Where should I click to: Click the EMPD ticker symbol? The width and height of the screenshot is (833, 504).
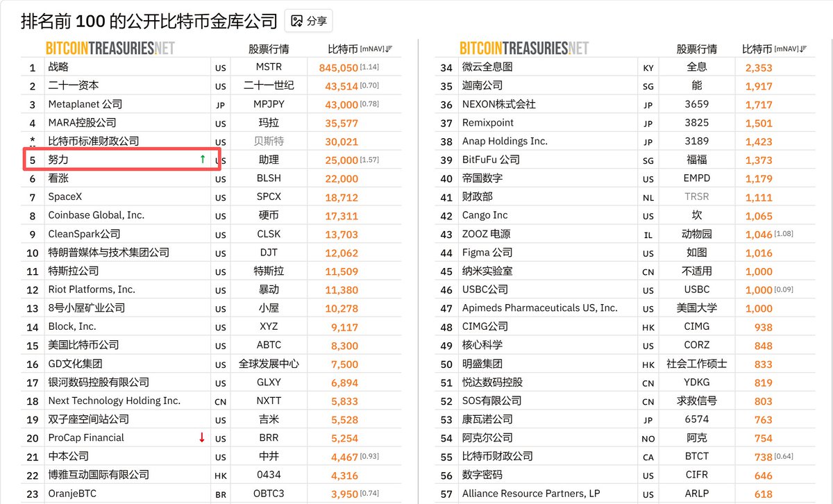click(697, 178)
